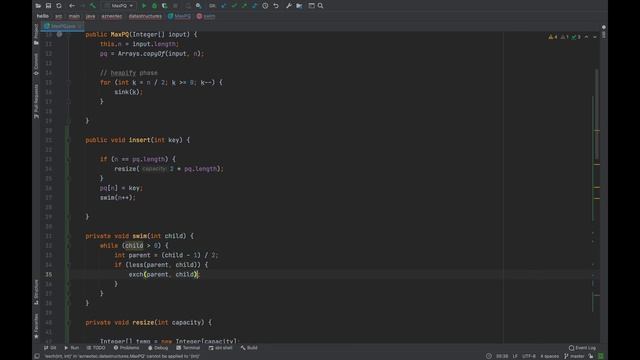
Task: Click the Git push arrow icon
Action: [x=244, y=6]
